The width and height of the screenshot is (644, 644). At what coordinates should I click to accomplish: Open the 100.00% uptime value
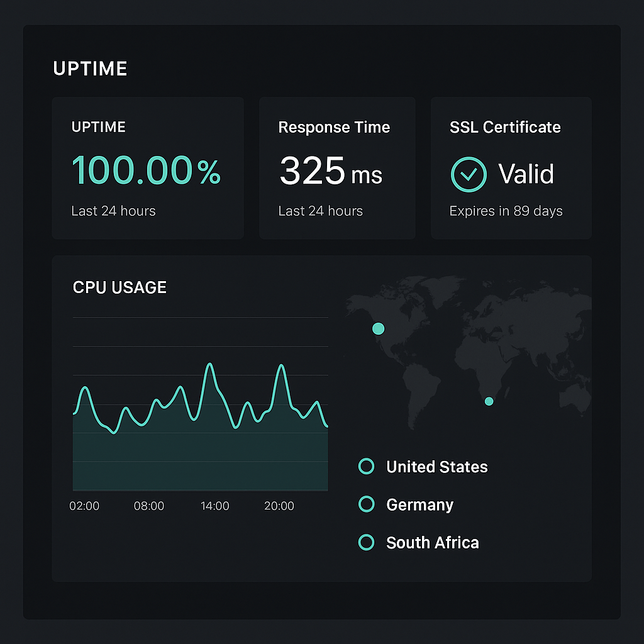pos(146,170)
